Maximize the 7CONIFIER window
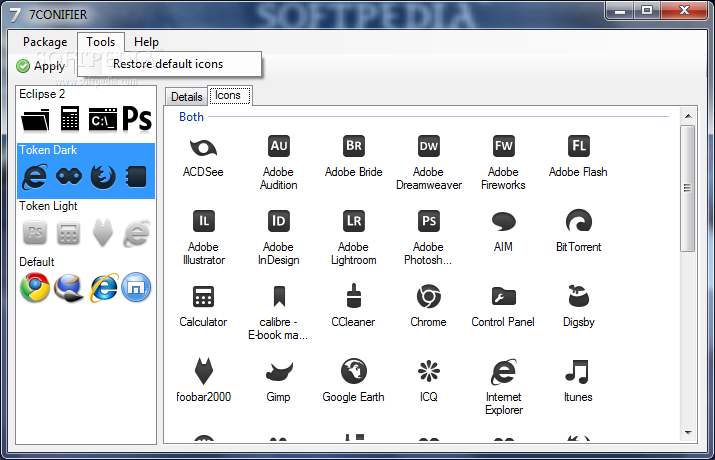Viewport: 715px width, 460px height. (x=647, y=11)
